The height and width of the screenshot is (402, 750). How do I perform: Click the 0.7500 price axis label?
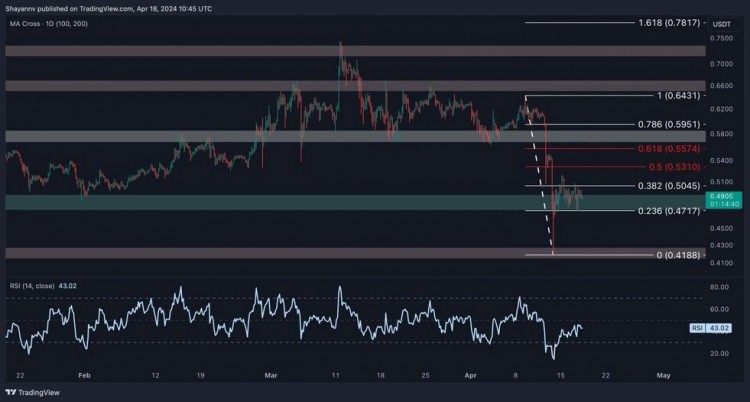(x=719, y=38)
